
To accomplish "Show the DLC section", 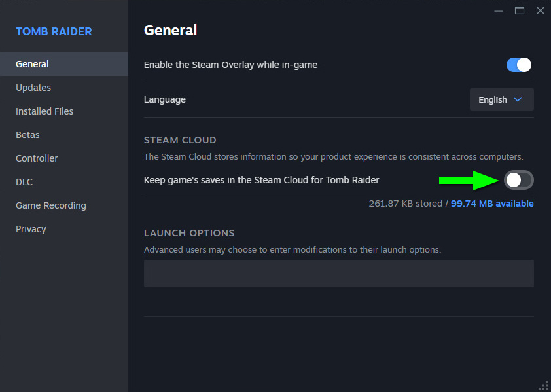I will point(24,182).
